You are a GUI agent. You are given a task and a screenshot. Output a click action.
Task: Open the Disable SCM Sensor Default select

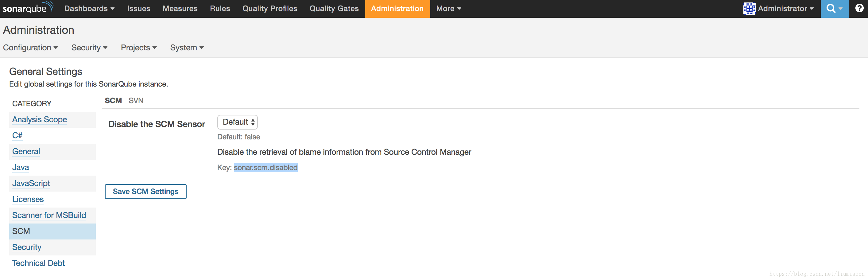coord(238,122)
